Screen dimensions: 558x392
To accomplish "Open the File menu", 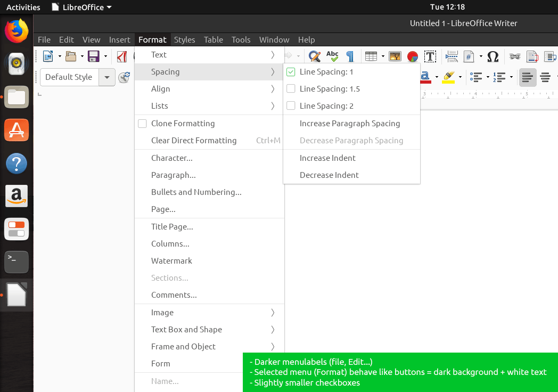I will tap(44, 40).
